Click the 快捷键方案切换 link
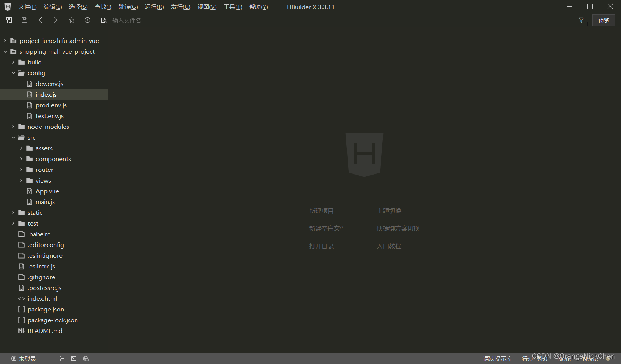The height and width of the screenshot is (364, 621). (x=398, y=228)
